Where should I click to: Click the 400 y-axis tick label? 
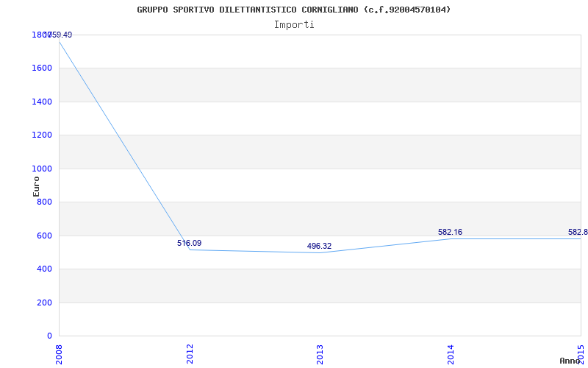pos(45,269)
